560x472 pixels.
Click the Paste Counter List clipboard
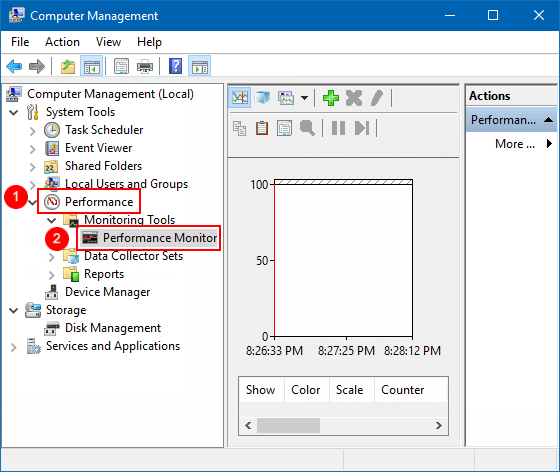pos(262,128)
